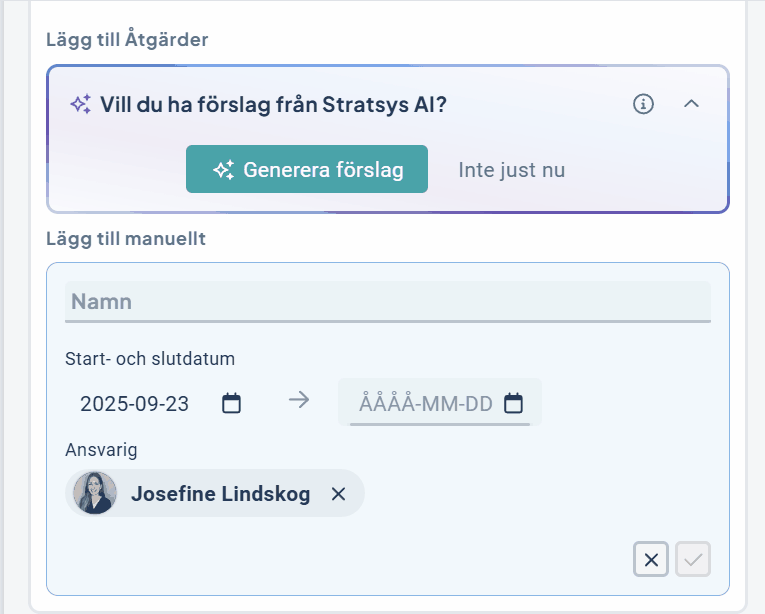Click the ÅÅÅÅ-MM-DD end date field
Viewport: 765px width, 614px height.
click(426, 404)
